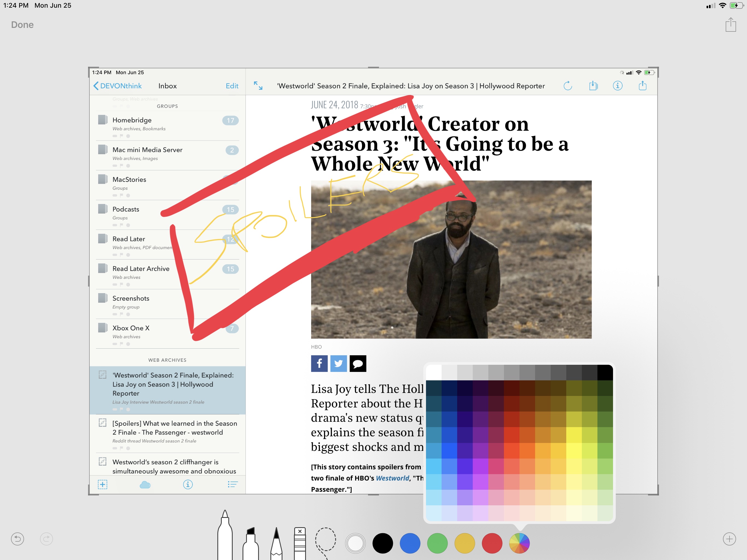Open the Podcasts group
This screenshot has width=747, height=560.
click(168, 215)
